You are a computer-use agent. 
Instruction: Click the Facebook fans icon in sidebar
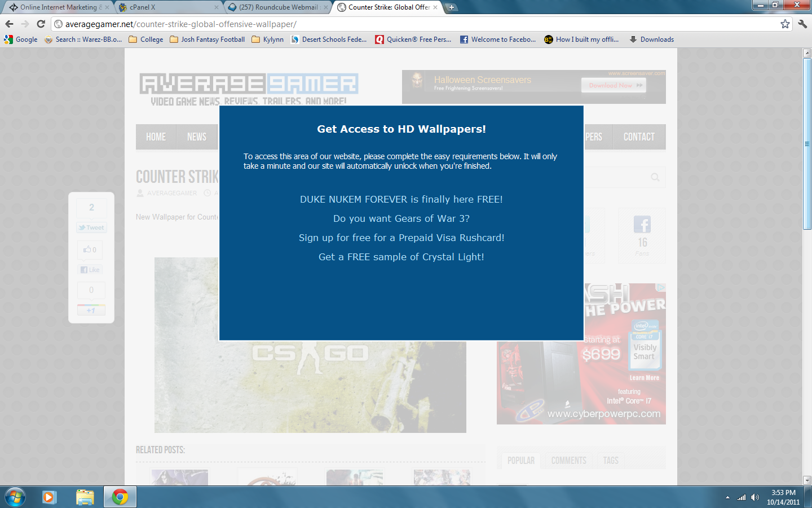click(x=642, y=225)
